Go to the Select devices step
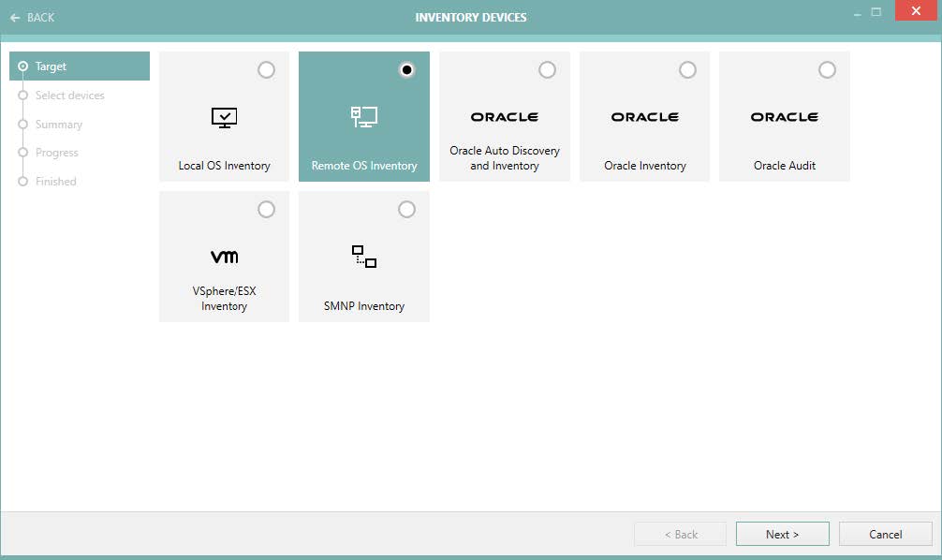 click(x=69, y=96)
